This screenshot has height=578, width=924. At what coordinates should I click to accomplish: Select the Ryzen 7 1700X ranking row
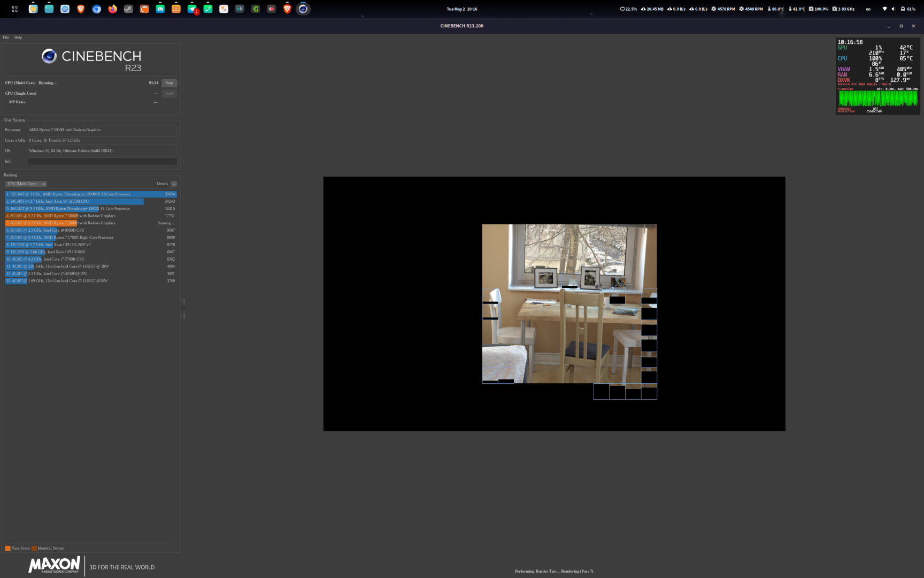point(91,238)
